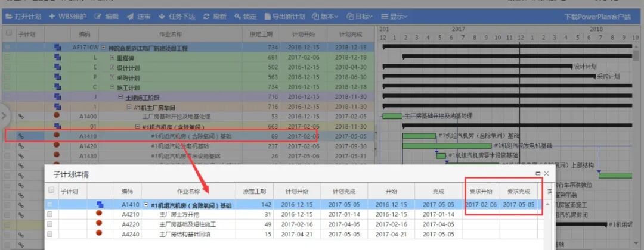This screenshot has height=250, width=644.
Task: Click red activity icon in A4210 row
Action: [x=99, y=213]
